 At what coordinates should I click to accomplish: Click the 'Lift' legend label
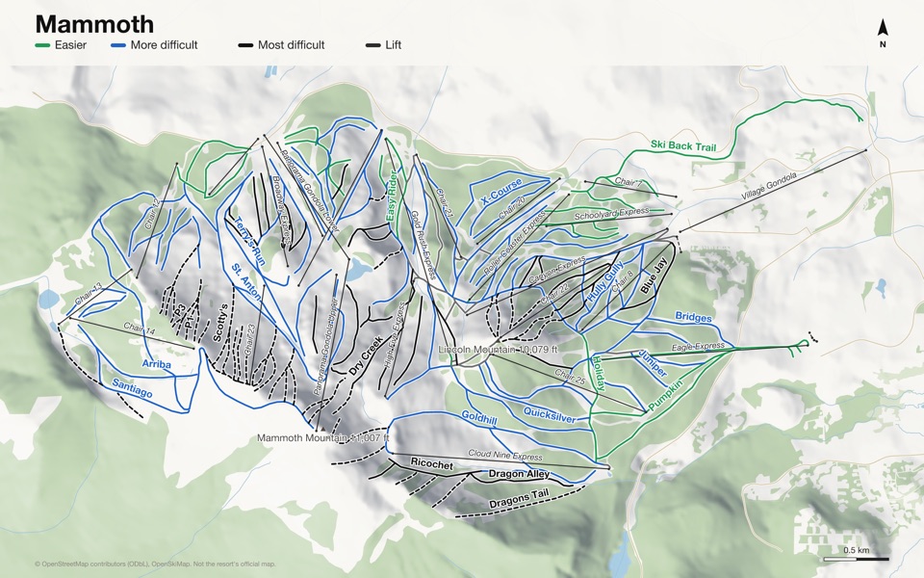click(393, 45)
